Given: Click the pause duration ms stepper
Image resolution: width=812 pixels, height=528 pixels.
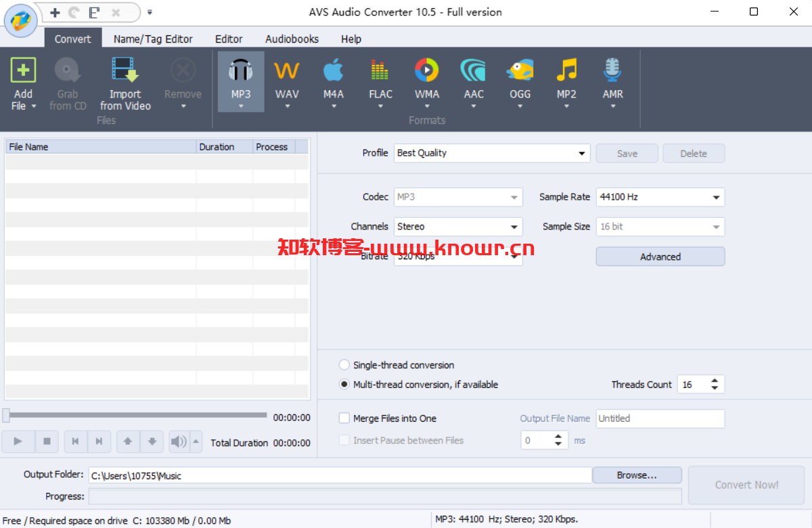Looking at the screenshot, I should click(558, 440).
